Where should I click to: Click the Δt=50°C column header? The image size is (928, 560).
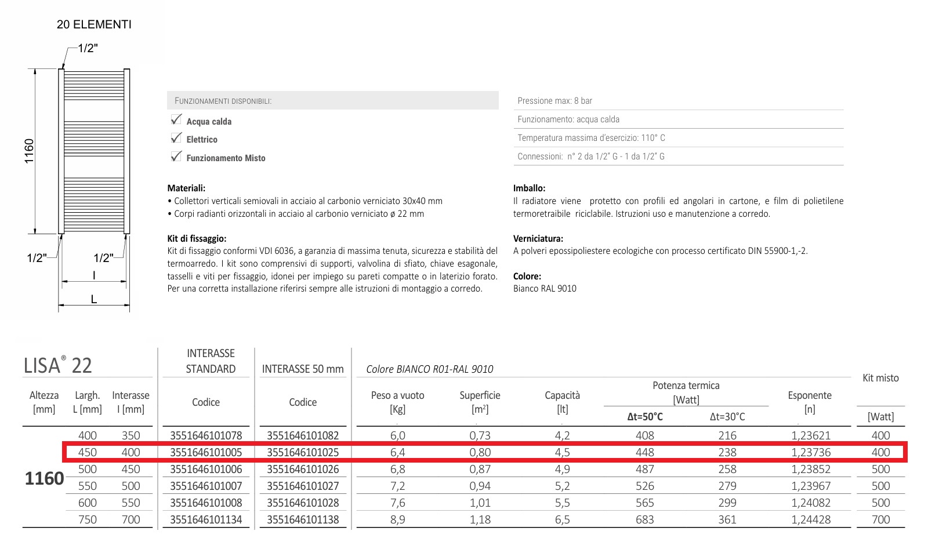tap(645, 417)
